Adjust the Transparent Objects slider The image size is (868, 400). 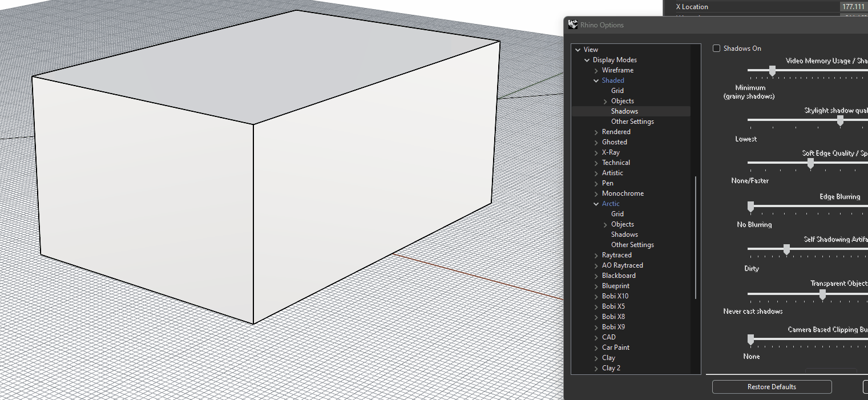[x=822, y=294]
